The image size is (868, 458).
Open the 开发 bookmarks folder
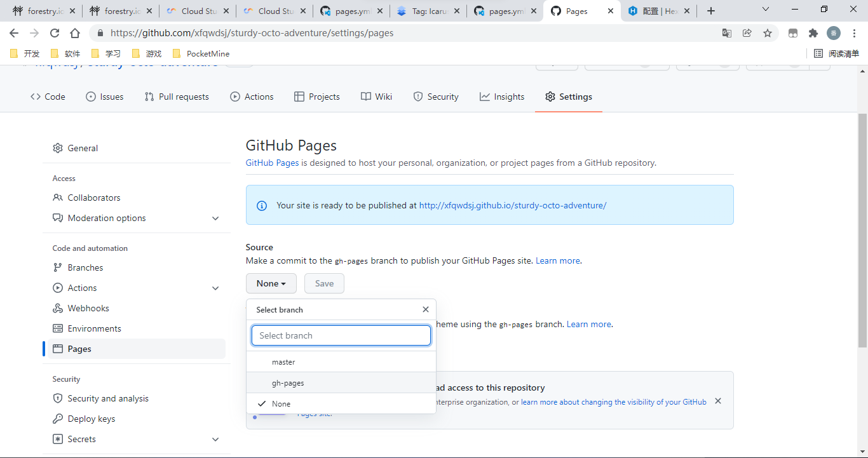click(25, 53)
